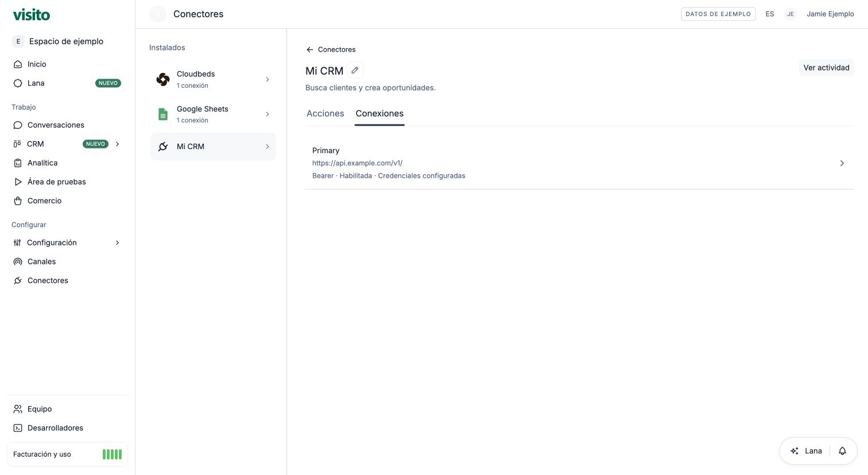Open Conversaciones chat bubble icon
This screenshot has width=868, height=475.
18,125
